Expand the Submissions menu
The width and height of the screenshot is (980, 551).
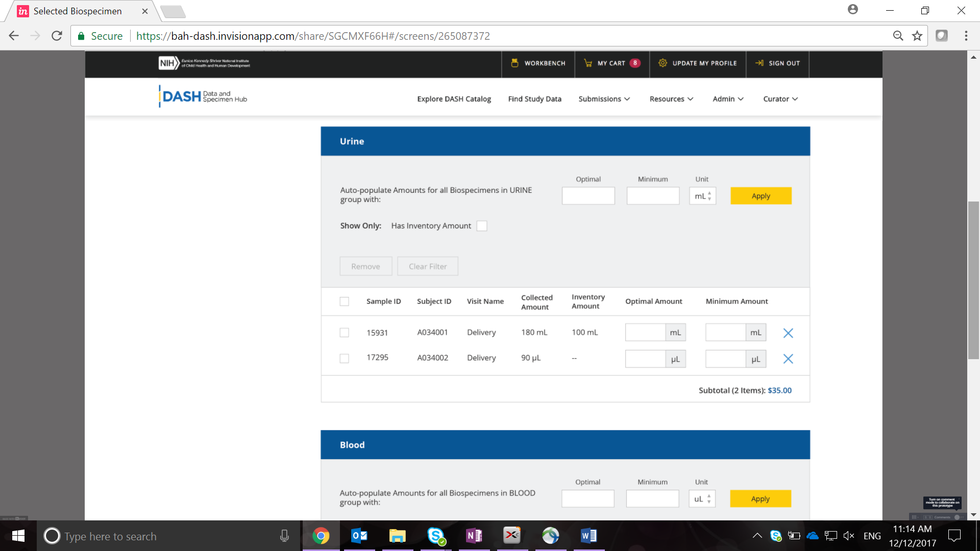(604, 99)
